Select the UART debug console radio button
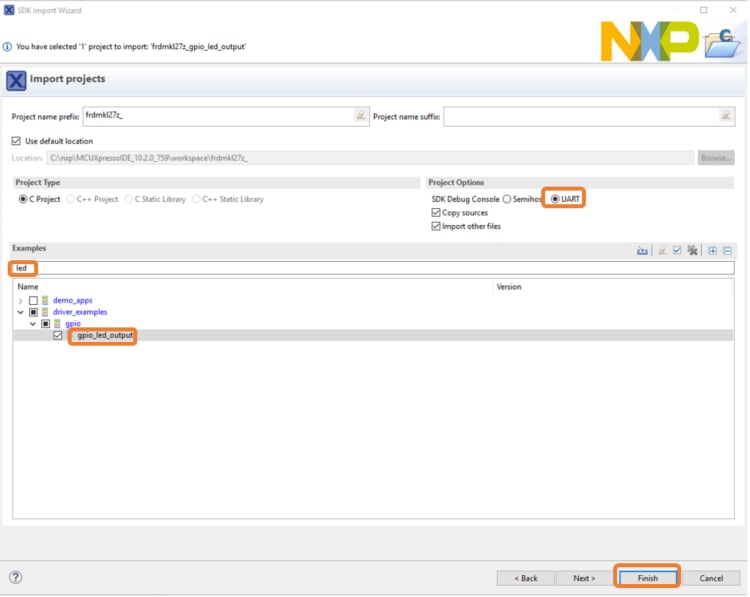Image resolution: width=750 pixels, height=597 pixels. [555, 199]
